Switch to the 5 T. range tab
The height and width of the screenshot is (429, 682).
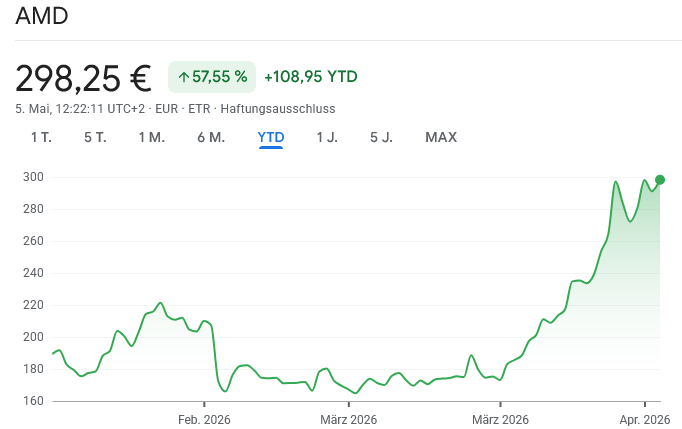click(x=95, y=137)
